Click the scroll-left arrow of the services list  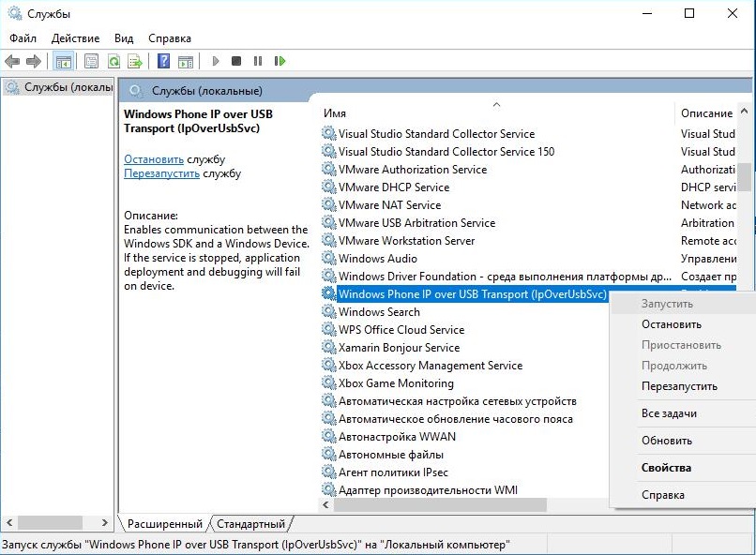coord(325,505)
